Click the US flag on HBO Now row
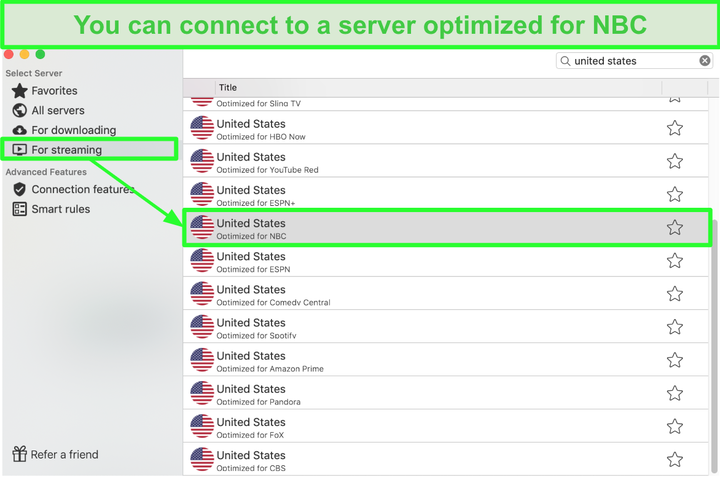 point(202,128)
